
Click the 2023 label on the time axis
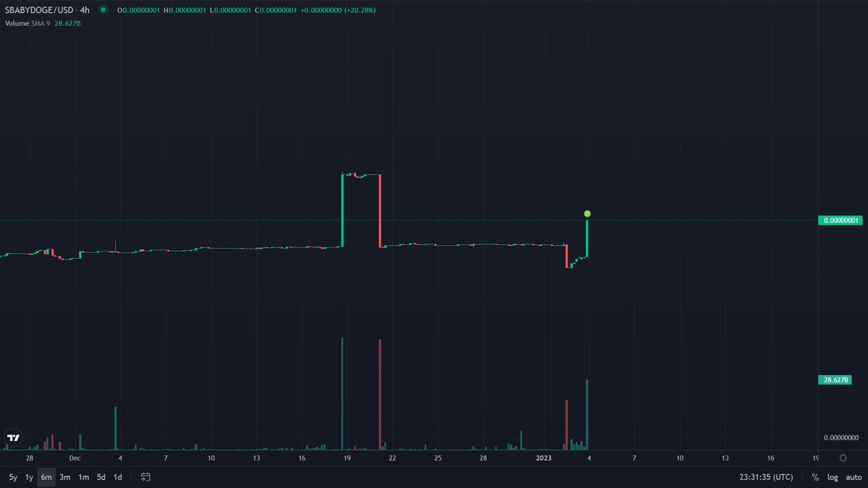click(x=543, y=458)
